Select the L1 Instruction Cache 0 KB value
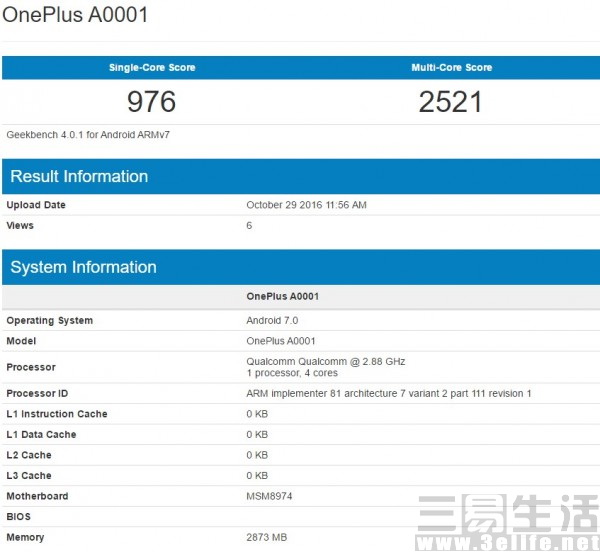 pyautogui.click(x=257, y=414)
